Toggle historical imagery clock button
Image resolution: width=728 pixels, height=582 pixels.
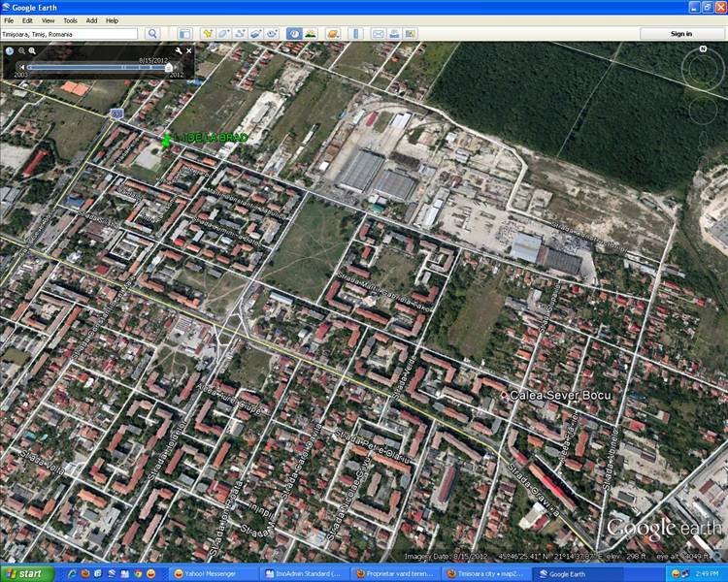pyautogui.click(x=293, y=34)
